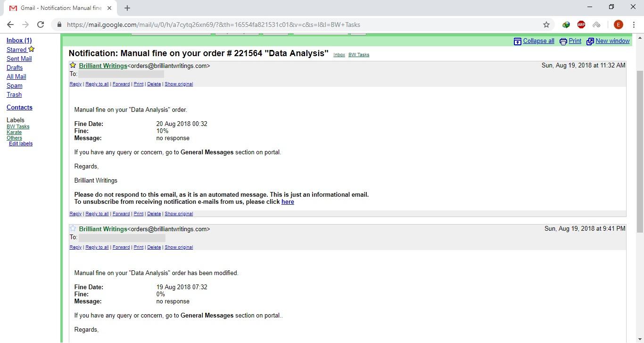Viewport: 644px width, 343px height.
Task: Star the second Brilliant Writings message
Action: pos(73,229)
